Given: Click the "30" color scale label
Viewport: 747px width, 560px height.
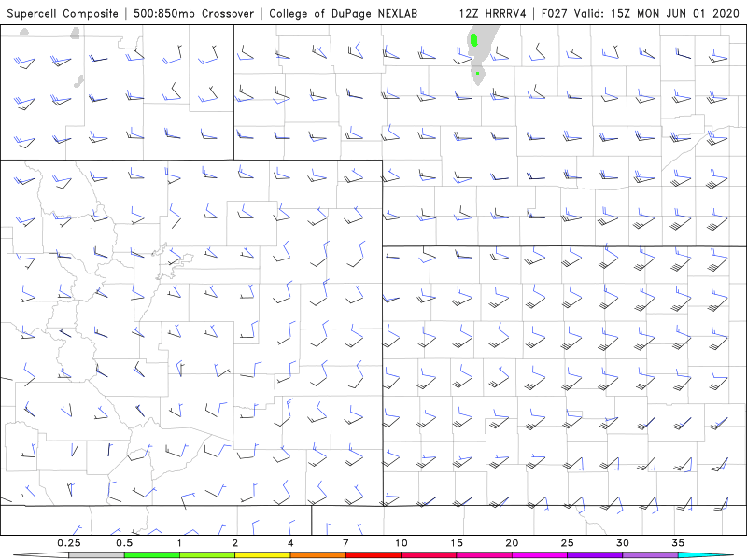Looking at the screenshot, I should click(622, 543).
